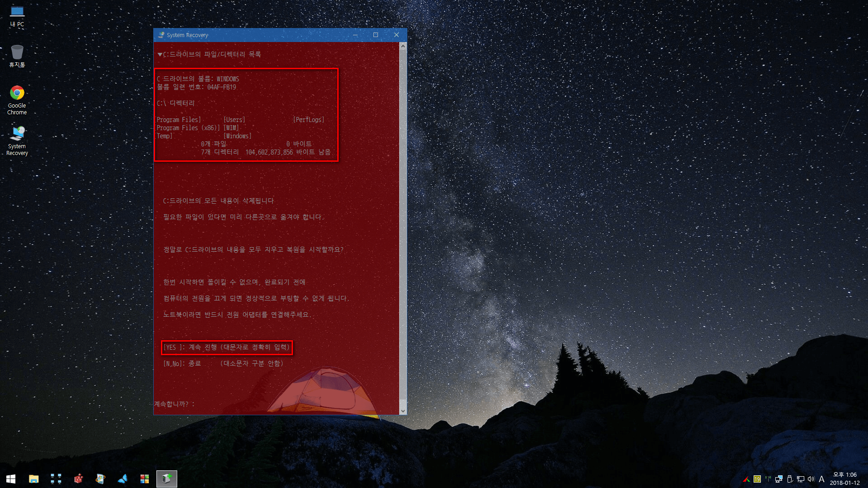Viewport: 868px width, 488px height.
Task: Click the '정말로 C:드라이브의 내용을 모두 지우고' question line
Action: click(253, 249)
